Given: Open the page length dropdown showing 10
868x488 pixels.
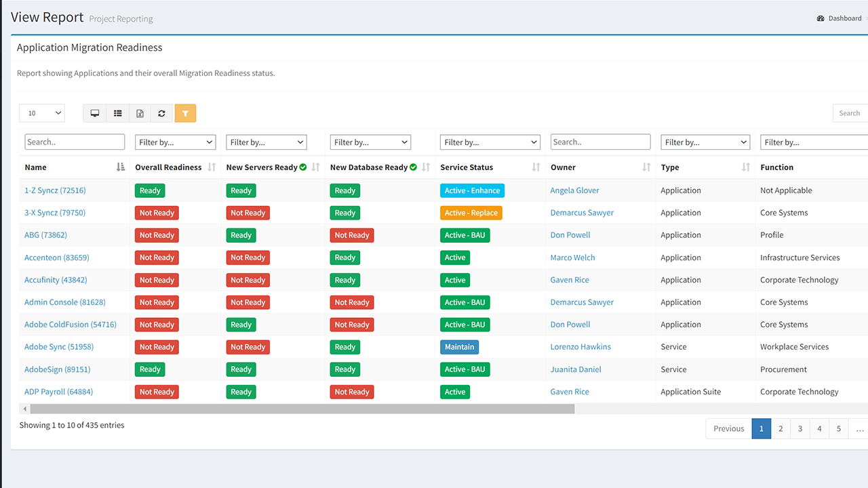Looking at the screenshot, I should [42, 113].
